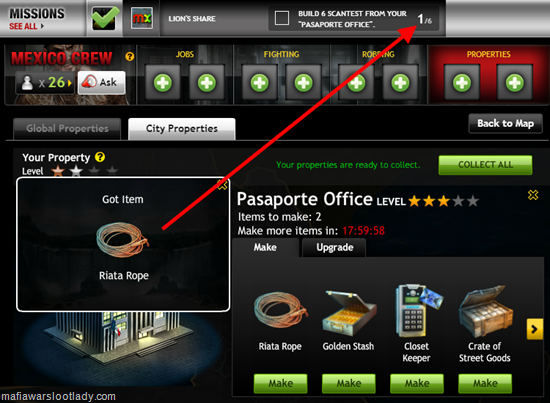
Task: Click the Your Property help icon
Action: 100,157
